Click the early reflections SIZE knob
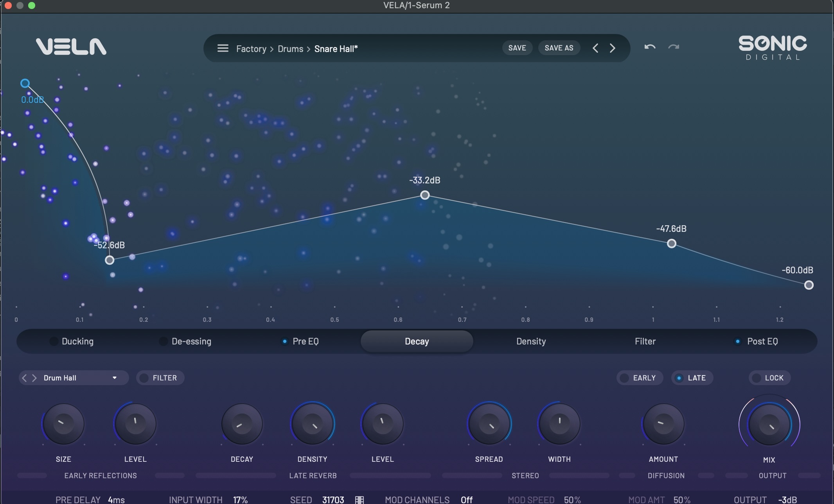Viewport: 834px width, 504px height. tap(63, 424)
